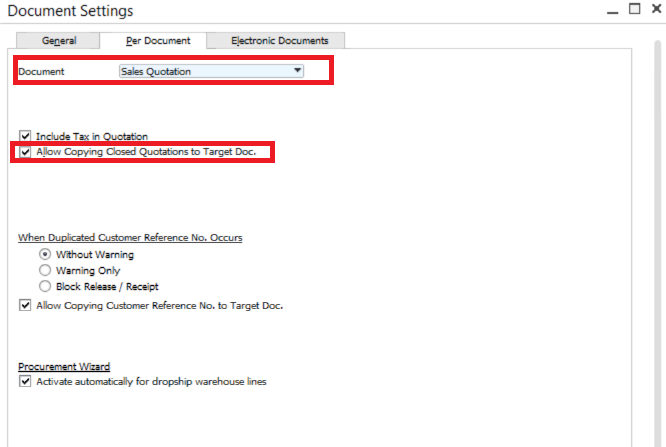The height and width of the screenshot is (447, 666).
Task: Click empty space below the dropship warehouse option
Action: coord(300,415)
